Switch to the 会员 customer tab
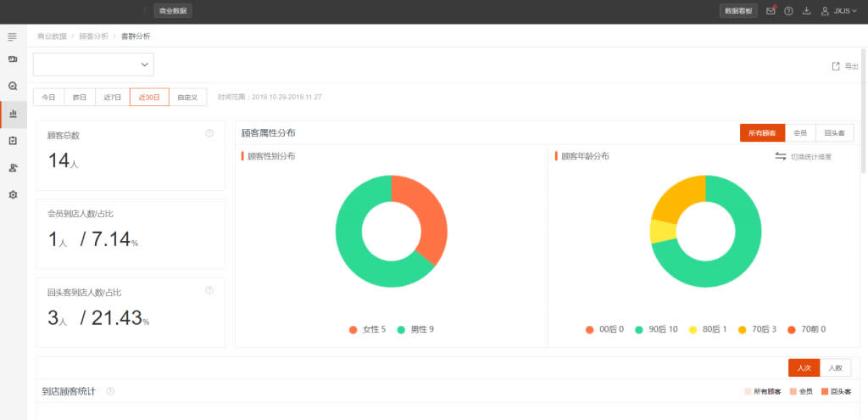868x420 pixels. pos(800,133)
